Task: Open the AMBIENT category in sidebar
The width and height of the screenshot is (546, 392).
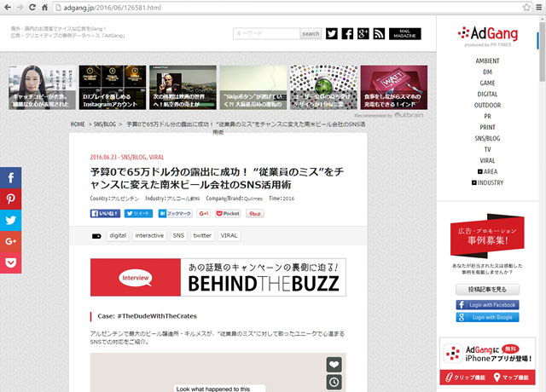Action: click(487, 61)
